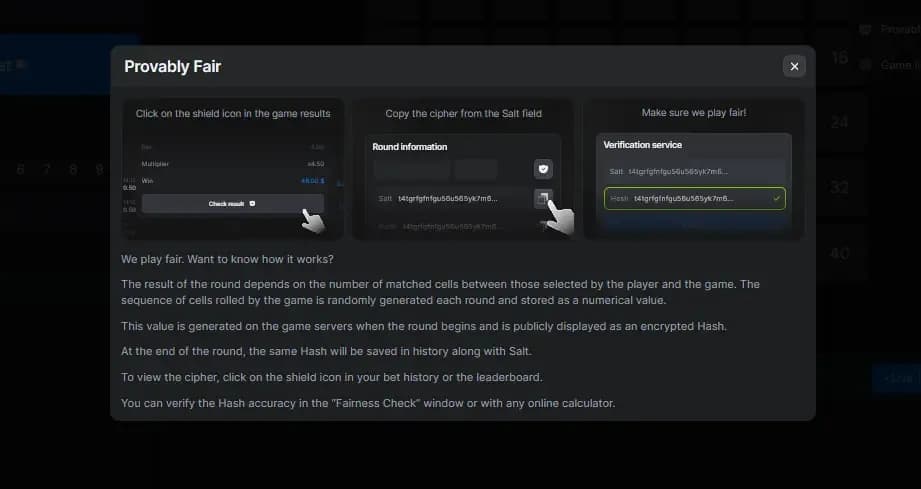Click the Check result button
Viewport: 921px width, 489px height.
point(233,204)
